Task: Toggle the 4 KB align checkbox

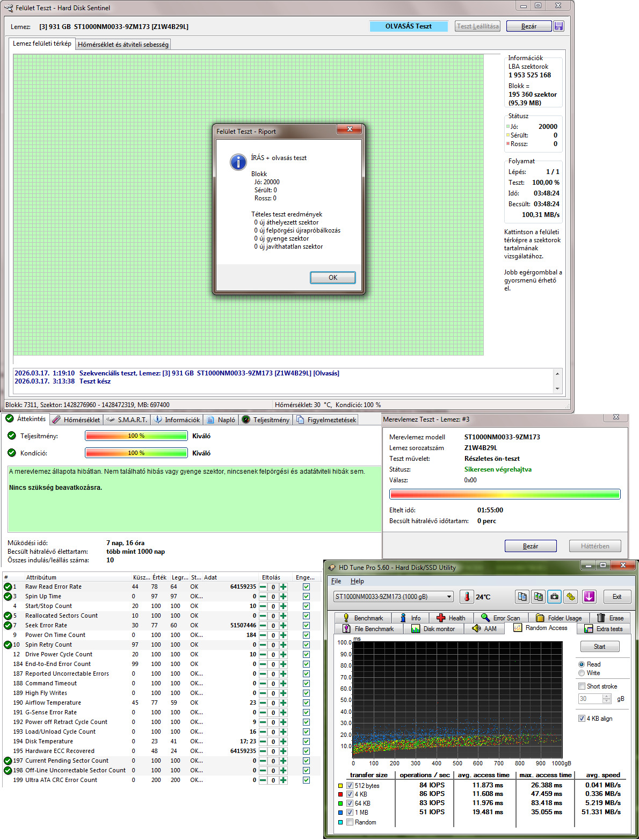Action: [x=582, y=719]
